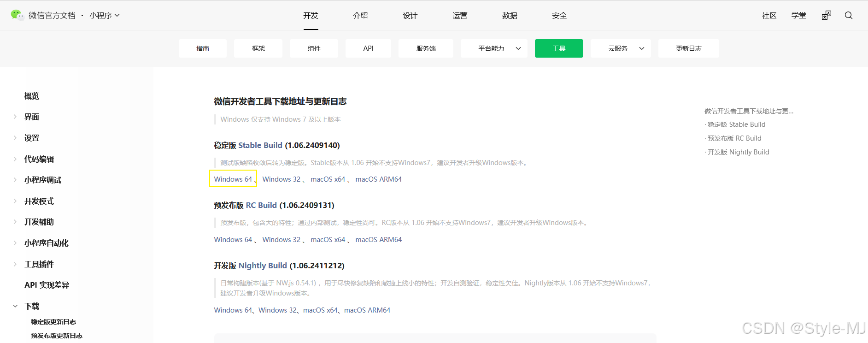Open API 实现差异 in the sidebar
This screenshot has height=343, width=868.
47,285
